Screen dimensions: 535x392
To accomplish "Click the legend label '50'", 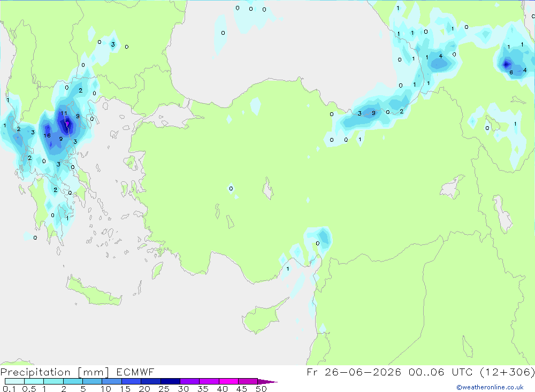I will (x=261, y=389).
